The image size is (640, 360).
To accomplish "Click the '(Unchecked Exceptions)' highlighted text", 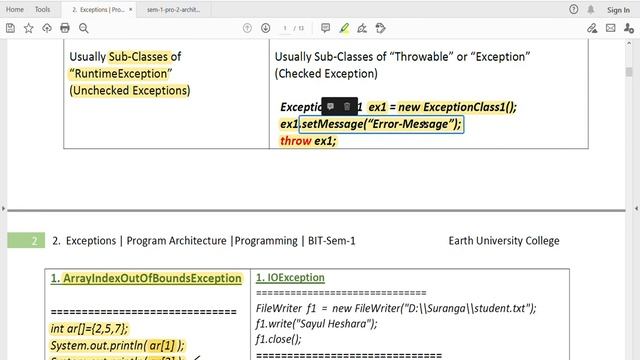I will pyautogui.click(x=130, y=90).
